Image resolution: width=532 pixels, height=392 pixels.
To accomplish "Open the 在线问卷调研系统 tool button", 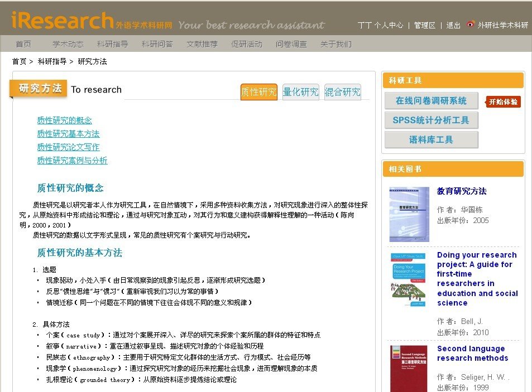I will 431,100.
